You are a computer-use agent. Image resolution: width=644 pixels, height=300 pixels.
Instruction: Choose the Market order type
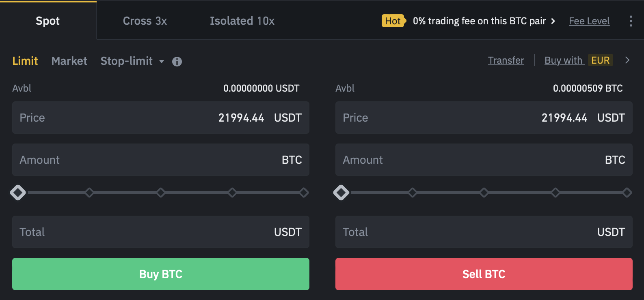(x=69, y=61)
